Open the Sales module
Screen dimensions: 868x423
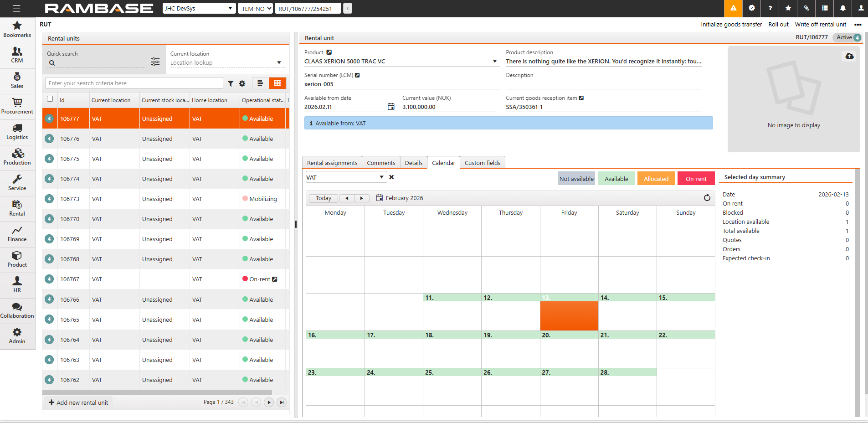click(17, 81)
